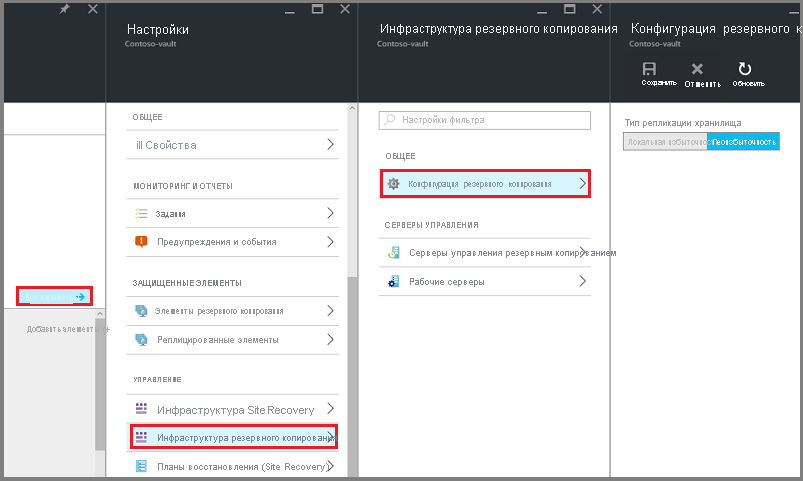
Task: Open Планы восстановления (Site Recovery)
Action: click(x=233, y=466)
